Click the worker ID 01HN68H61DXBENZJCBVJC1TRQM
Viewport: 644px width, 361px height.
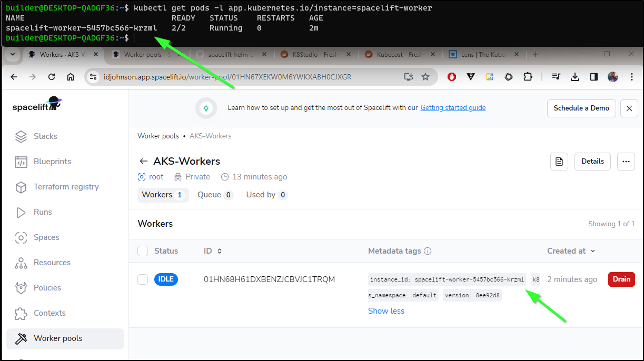269,279
